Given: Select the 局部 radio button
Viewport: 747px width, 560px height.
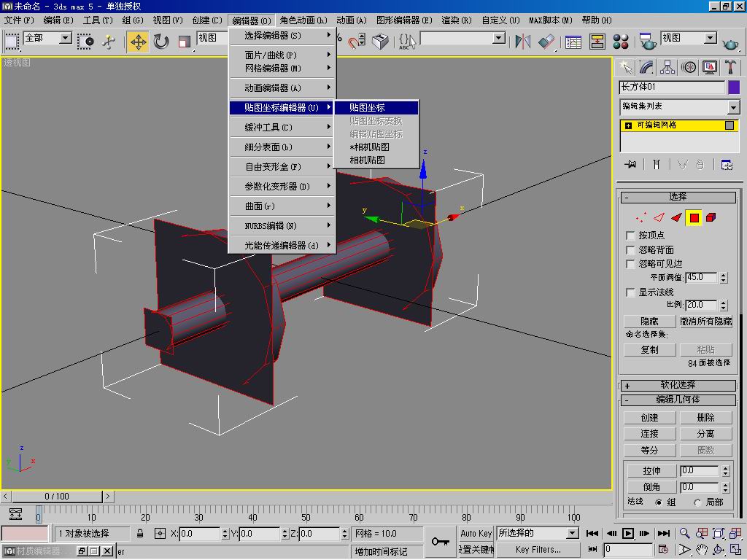Looking at the screenshot, I should pos(697,502).
